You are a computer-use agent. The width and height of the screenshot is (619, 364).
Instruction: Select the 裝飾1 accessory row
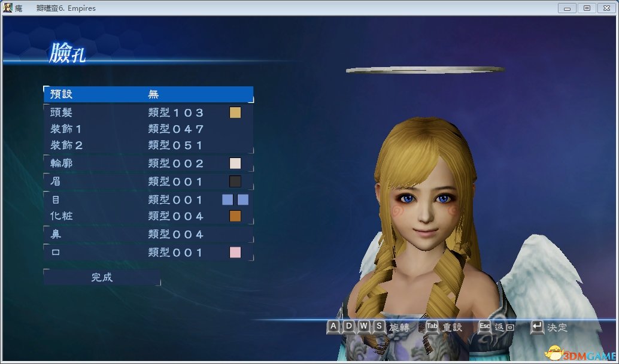coord(148,129)
